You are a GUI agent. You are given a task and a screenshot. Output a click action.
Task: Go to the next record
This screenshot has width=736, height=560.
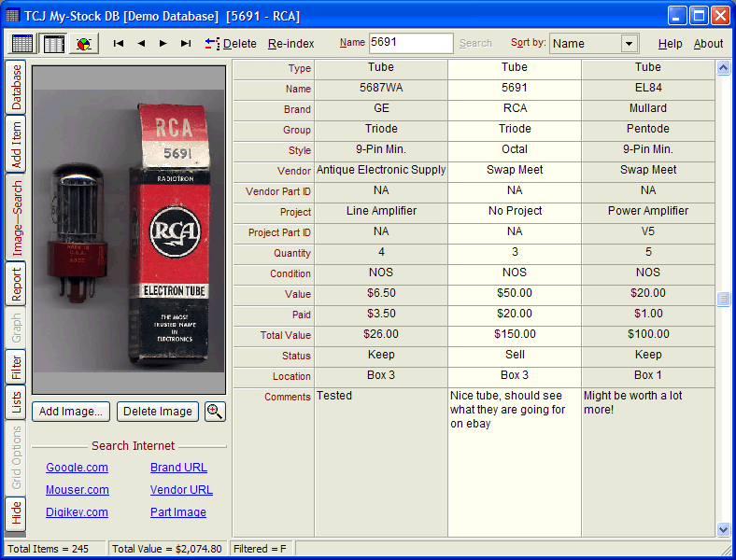(163, 44)
